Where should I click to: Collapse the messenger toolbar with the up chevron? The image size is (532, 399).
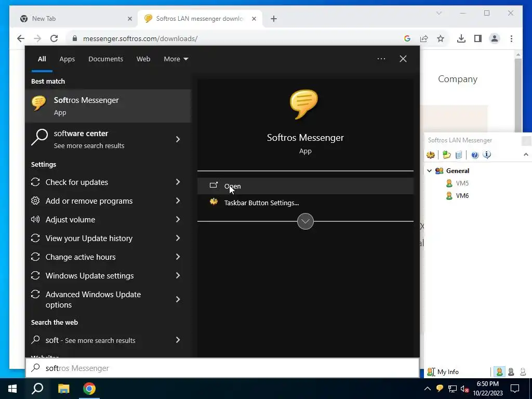(526, 154)
